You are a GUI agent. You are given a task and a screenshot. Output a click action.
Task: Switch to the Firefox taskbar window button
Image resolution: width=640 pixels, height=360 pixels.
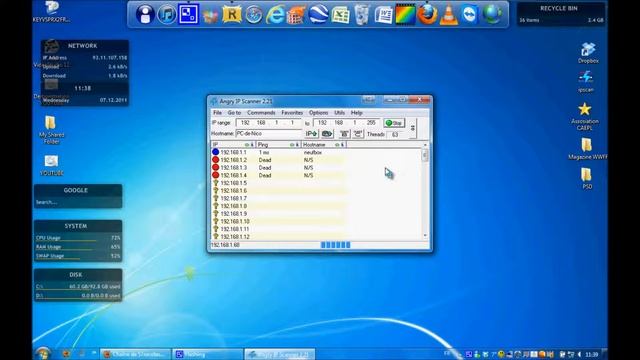click(x=135, y=354)
